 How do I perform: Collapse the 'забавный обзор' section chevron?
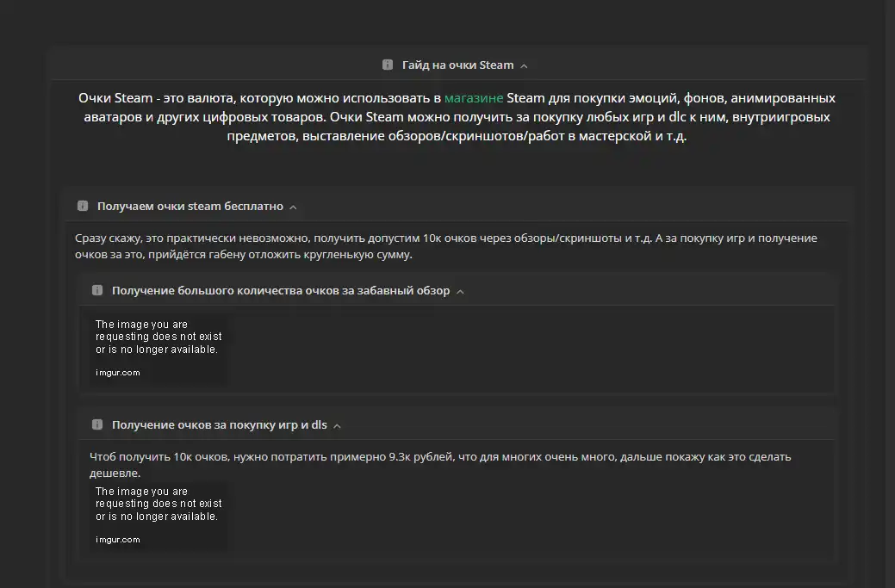pos(460,292)
